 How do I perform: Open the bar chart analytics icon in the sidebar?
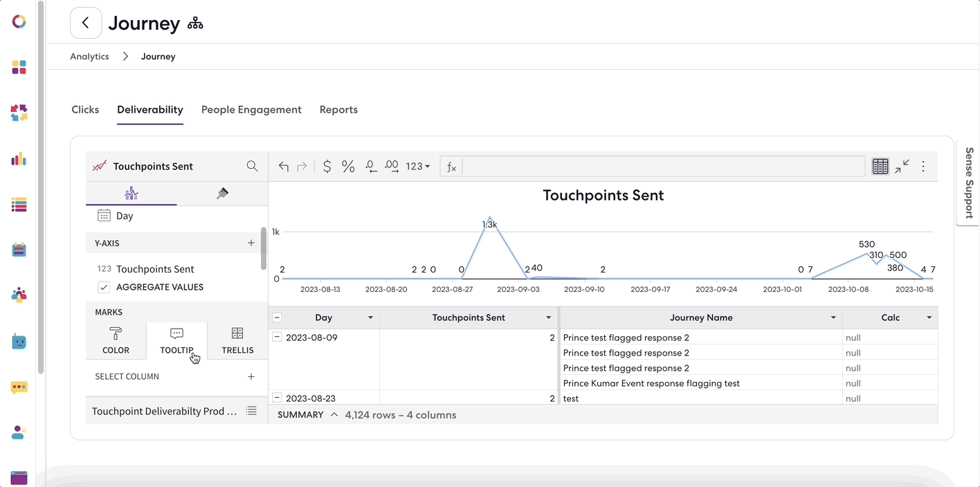pyautogui.click(x=19, y=159)
